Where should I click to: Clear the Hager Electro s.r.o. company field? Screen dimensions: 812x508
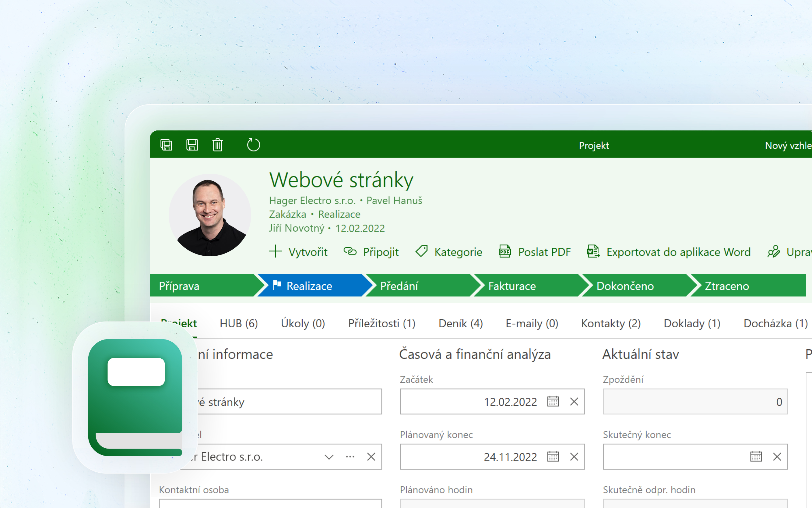[371, 456]
